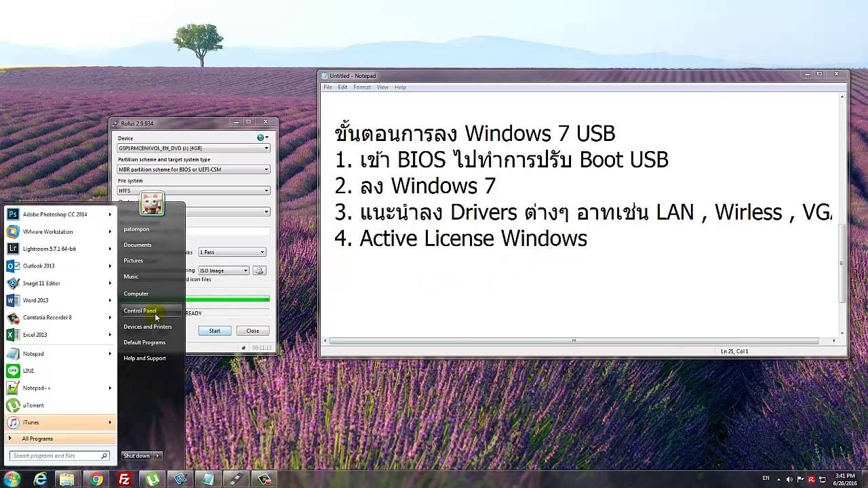This screenshot has width=868, height=488.
Task: Click the green Rufus progress bar
Action: click(x=227, y=299)
